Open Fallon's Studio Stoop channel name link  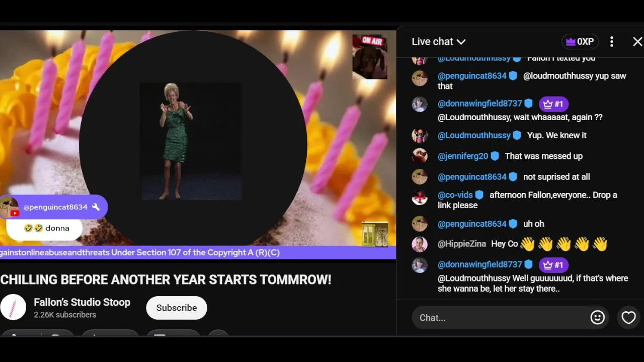tap(82, 302)
